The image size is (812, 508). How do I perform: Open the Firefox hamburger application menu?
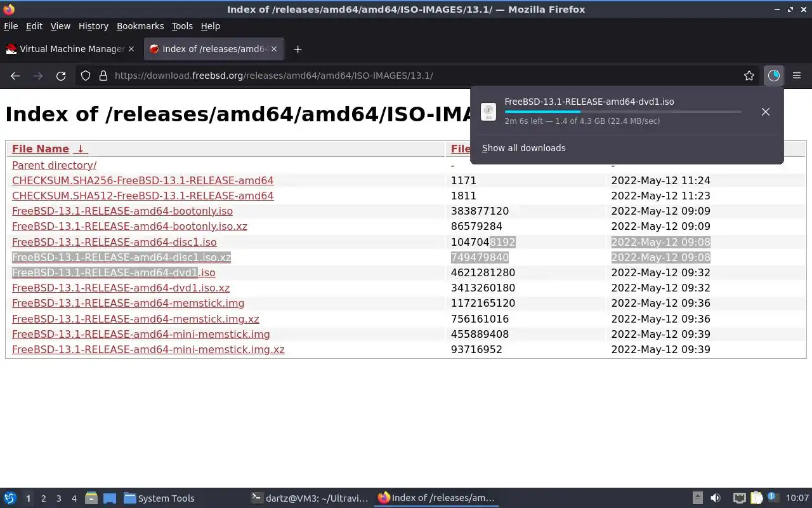797,76
